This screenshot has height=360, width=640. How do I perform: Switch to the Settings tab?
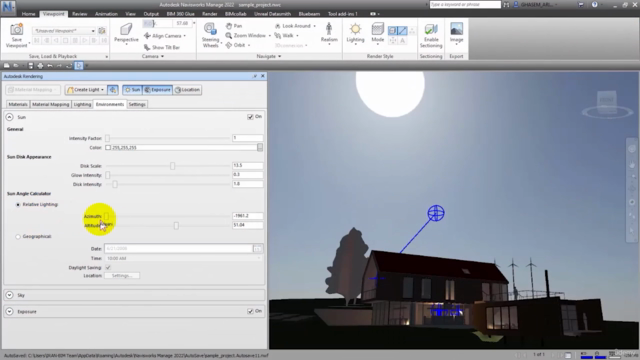coord(137,104)
